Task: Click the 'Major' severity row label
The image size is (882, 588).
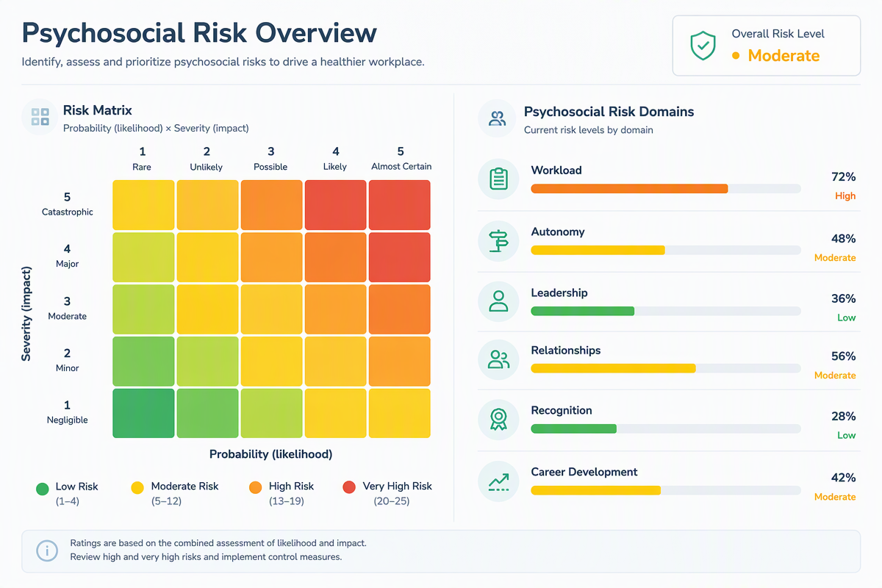Action: pos(68,263)
